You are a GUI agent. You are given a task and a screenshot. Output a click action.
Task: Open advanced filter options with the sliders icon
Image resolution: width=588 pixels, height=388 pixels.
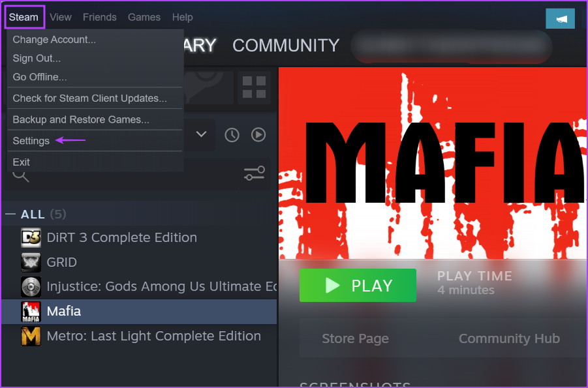(255, 174)
